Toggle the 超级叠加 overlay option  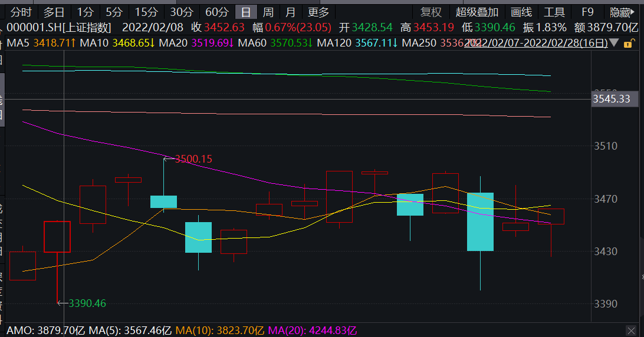click(x=477, y=12)
